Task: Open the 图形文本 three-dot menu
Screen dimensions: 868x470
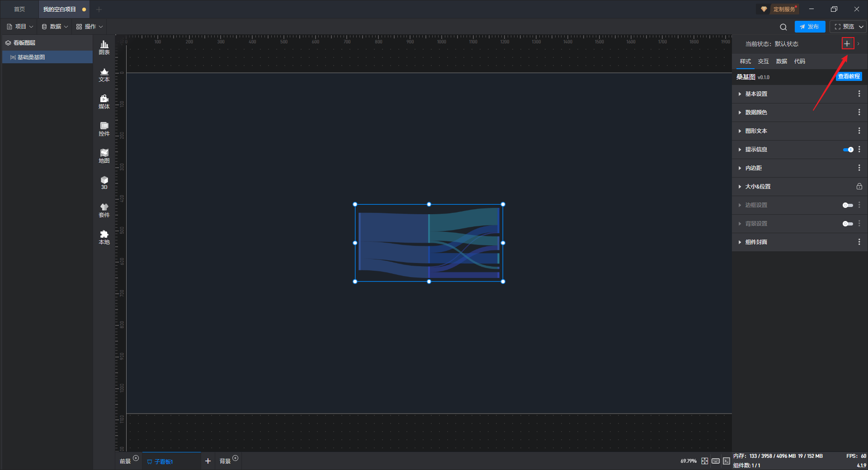Action: (859, 131)
